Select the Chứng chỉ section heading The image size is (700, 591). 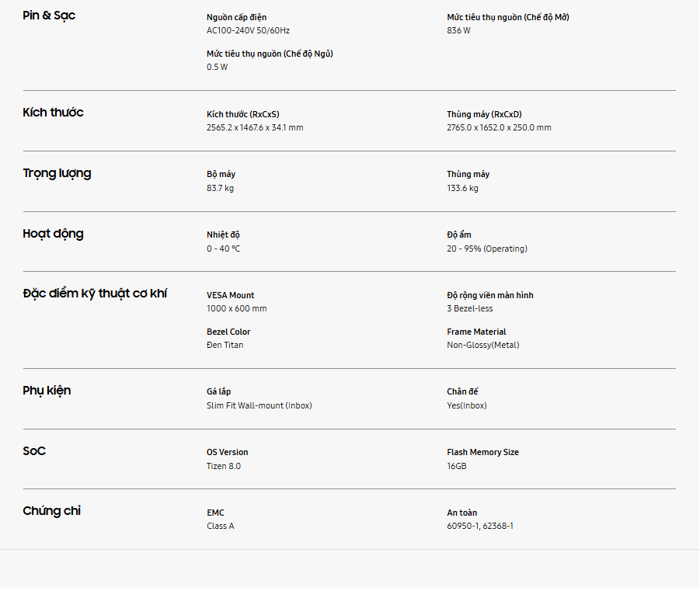(51, 511)
